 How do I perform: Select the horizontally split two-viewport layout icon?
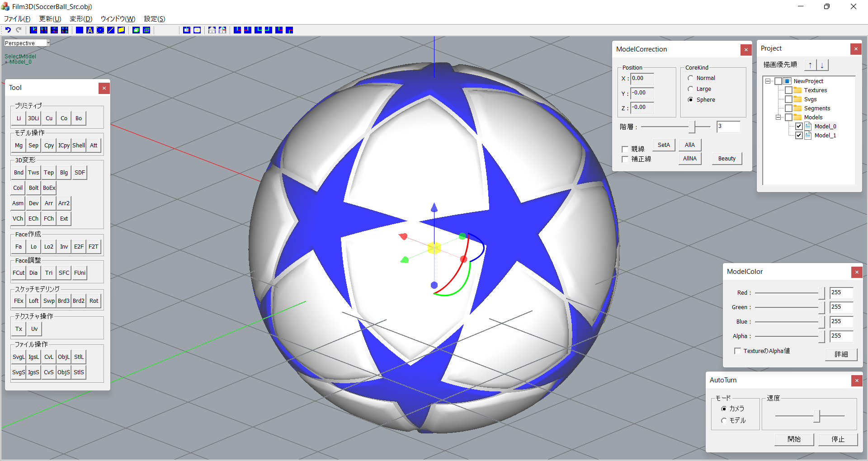pos(54,30)
